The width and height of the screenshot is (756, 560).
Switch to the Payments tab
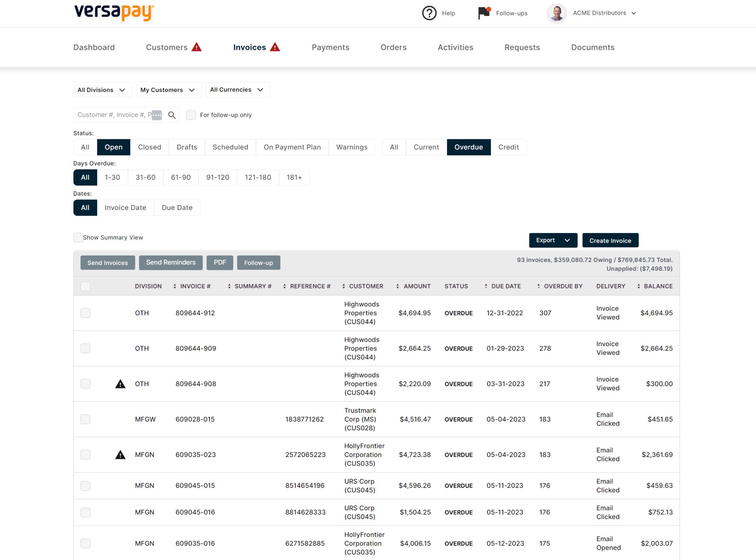330,47
